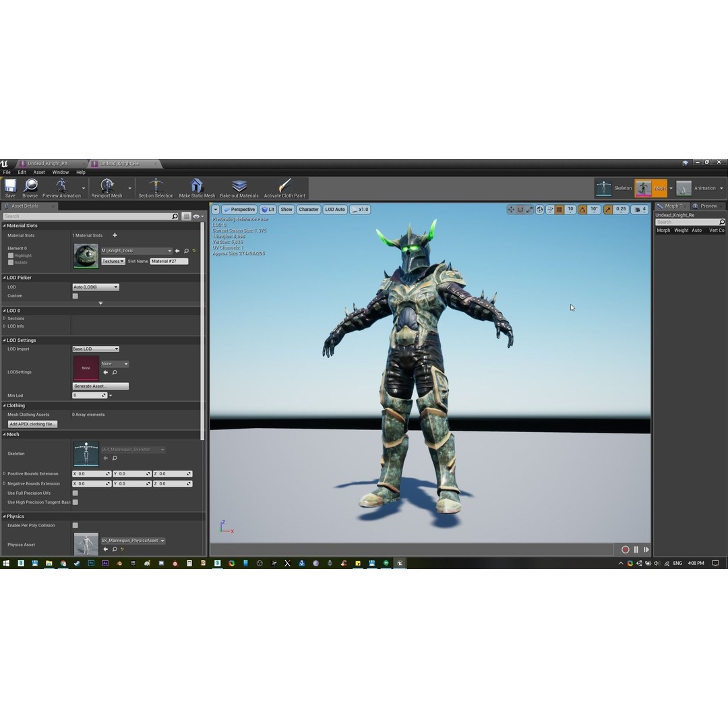728x728 pixels.
Task: Collapse the Material Slots section
Action: [5, 226]
